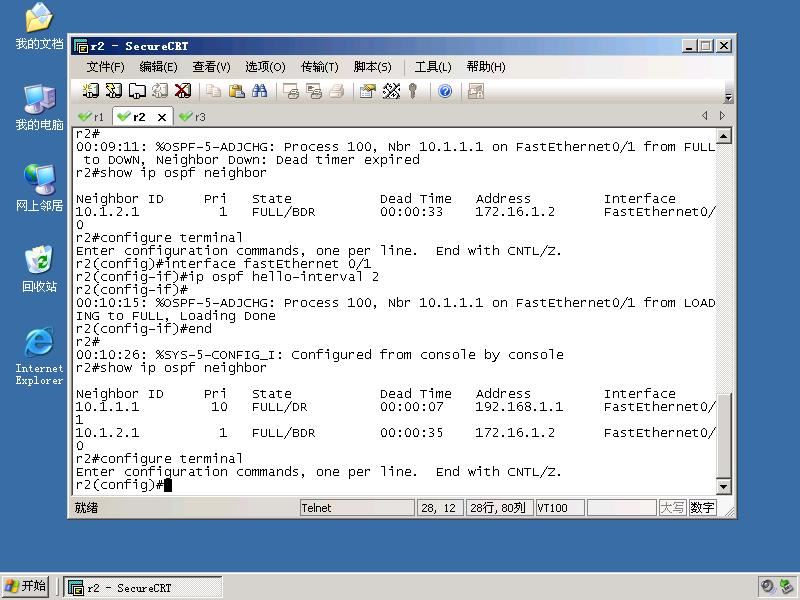Screen dimensions: 800x600
Task: Click the FULL/DR state text
Action: [280, 407]
